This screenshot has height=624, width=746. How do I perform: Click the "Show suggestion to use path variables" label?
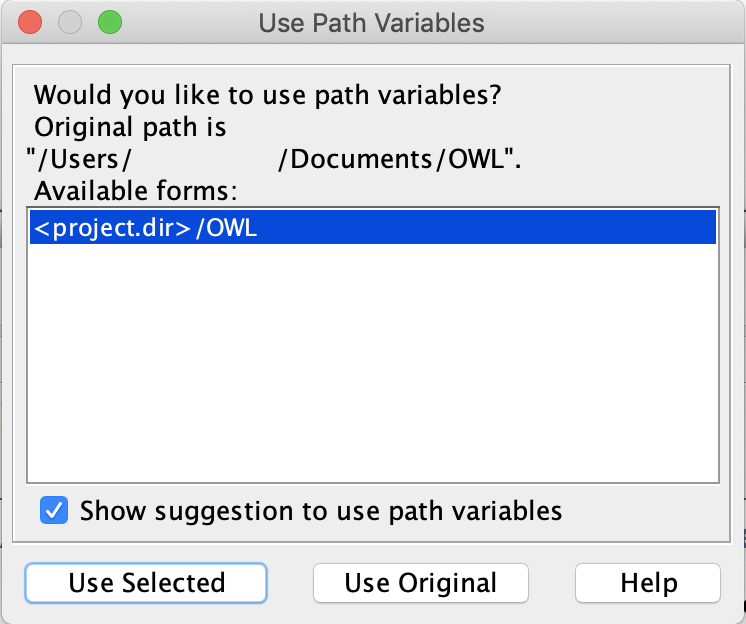(321, 511)
